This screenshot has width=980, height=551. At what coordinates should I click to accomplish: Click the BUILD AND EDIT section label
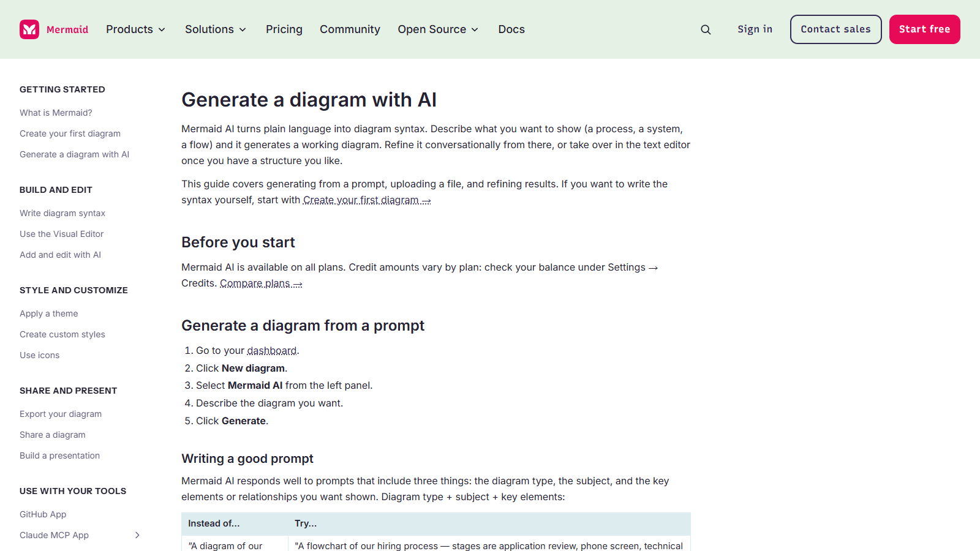56,190
